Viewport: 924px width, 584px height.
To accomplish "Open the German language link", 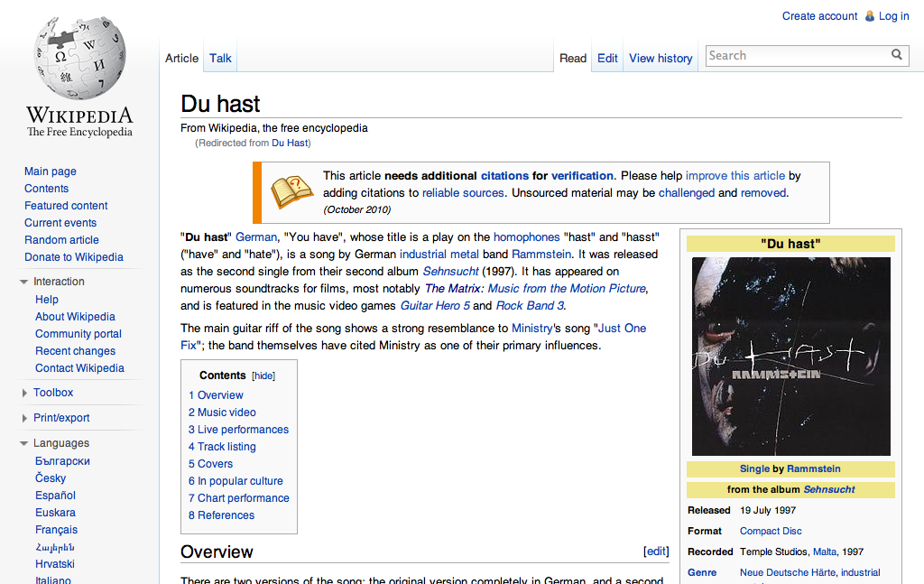I will [x=255, y=236].
